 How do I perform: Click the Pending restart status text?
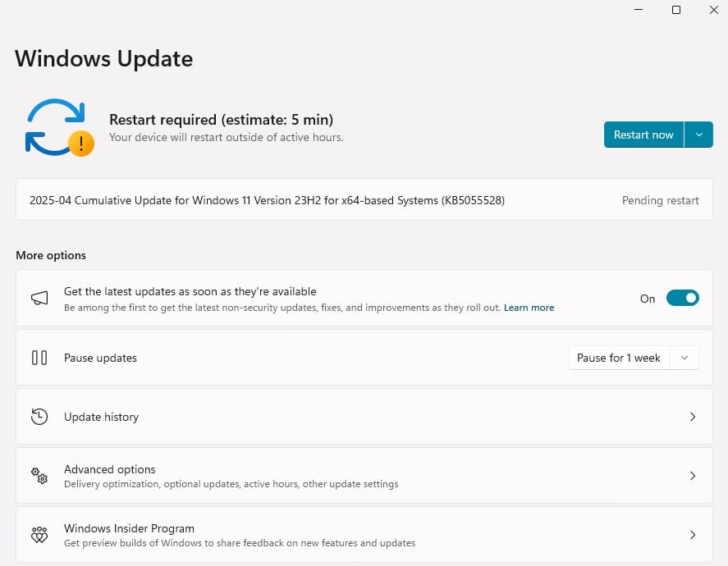(660, 200)
